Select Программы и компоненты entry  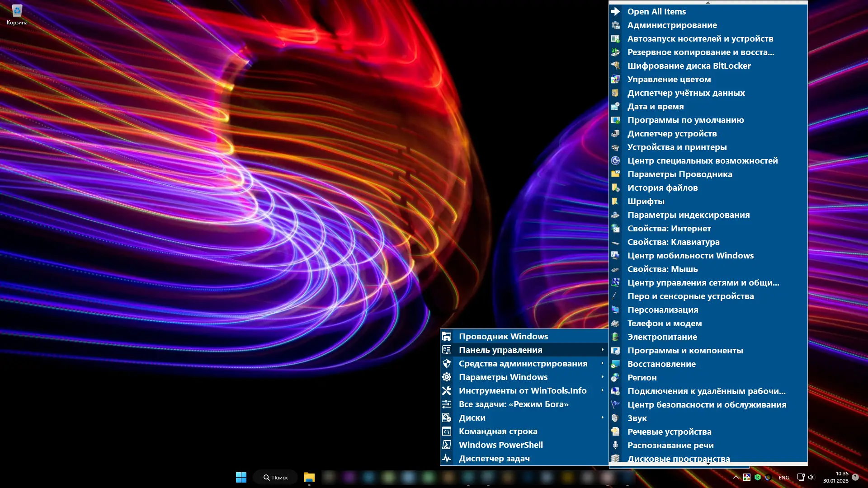[x=685, y=351]
